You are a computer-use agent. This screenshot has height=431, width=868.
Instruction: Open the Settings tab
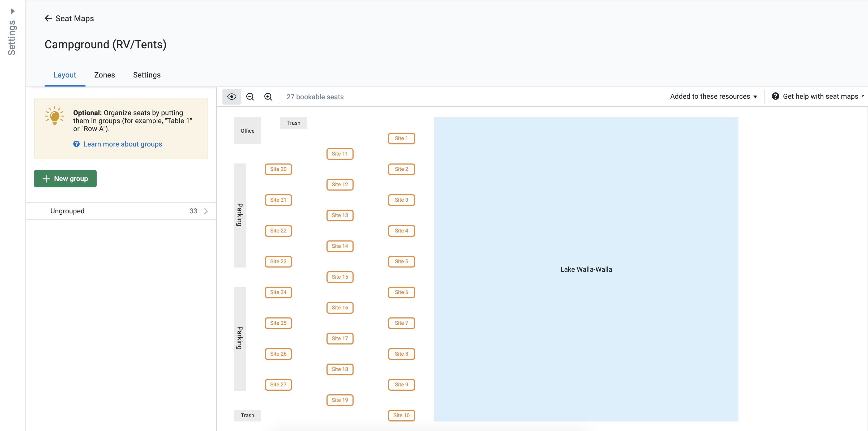147,75
